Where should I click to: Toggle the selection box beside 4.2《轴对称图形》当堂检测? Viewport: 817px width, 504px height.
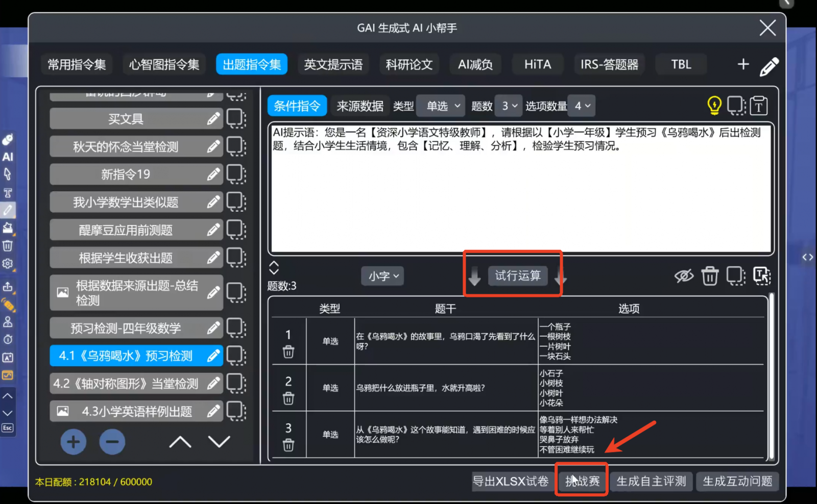pyautogui.click(x=236, y=384)
